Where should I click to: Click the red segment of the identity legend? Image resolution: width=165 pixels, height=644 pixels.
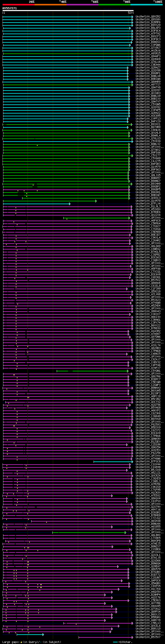tap(18, 5)
